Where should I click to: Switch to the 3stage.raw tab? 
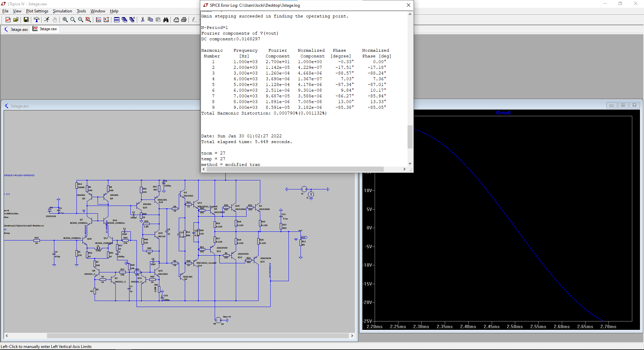[x=45, y=29]
